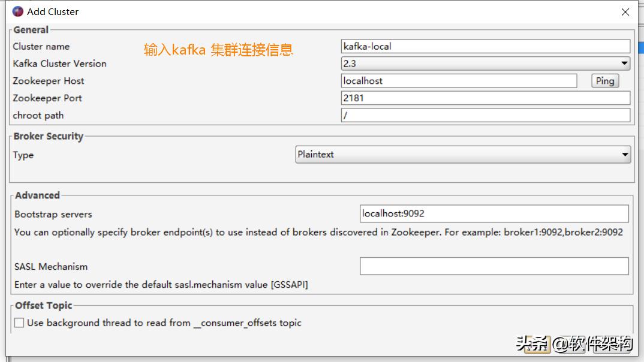Viewport: 644px width, 362px height.
Task: Close the Add Cluster dialog
Action: tap(625, 12)
